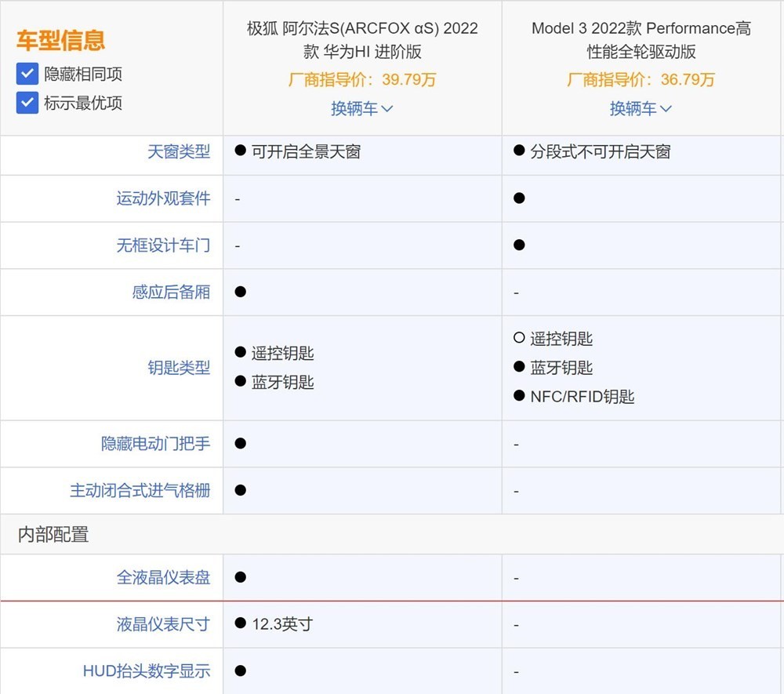Viewport: 784px width, 694px height.
Task: Select the 极狐 阿尔法S model title
Action: coord(362,40)
